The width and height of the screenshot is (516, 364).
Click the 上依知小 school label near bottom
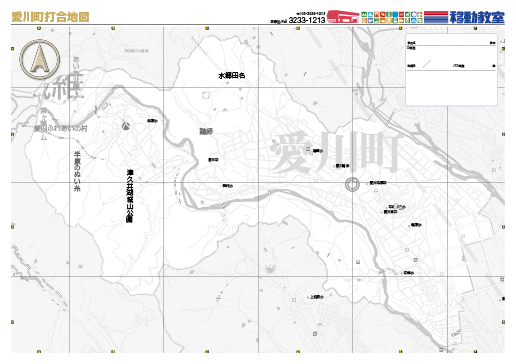317,297
